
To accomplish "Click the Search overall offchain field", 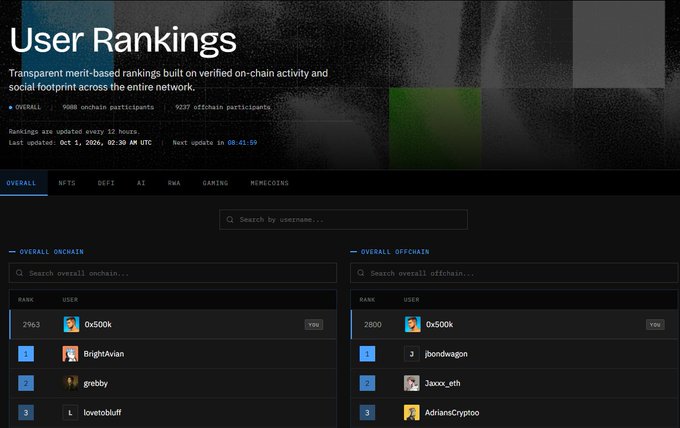I will point(514,273).
